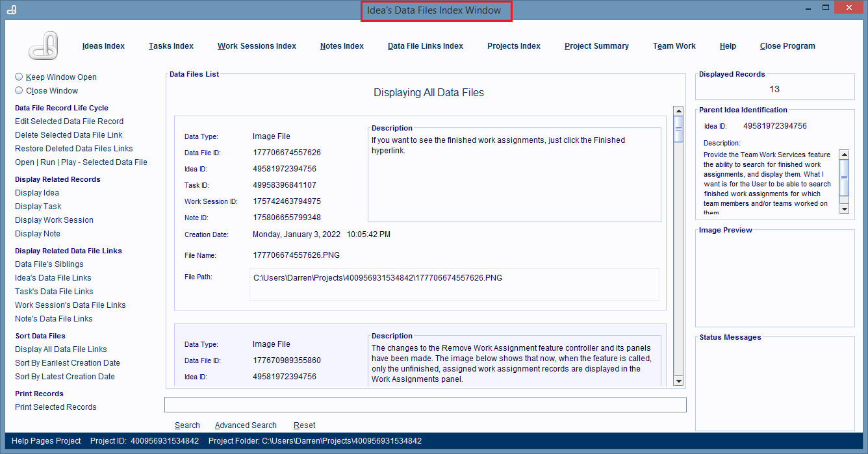Click displayed records count 13

coord(774,89)
